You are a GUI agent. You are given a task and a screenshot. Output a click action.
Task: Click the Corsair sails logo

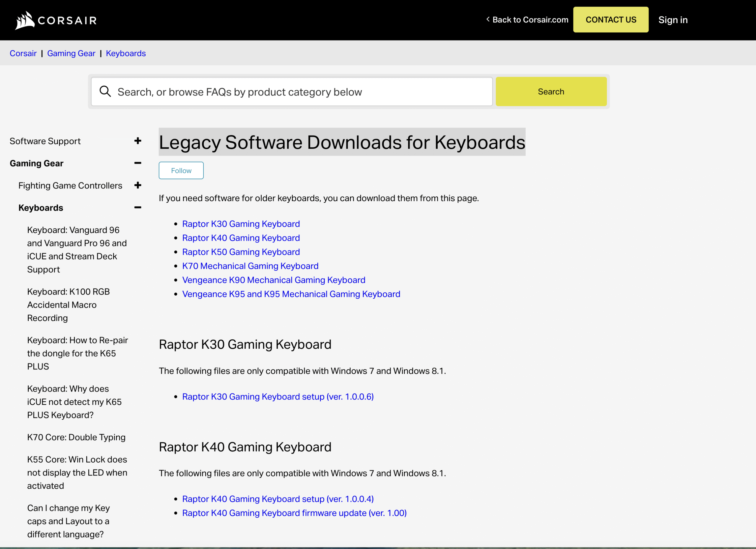click(x=25, y=20)
